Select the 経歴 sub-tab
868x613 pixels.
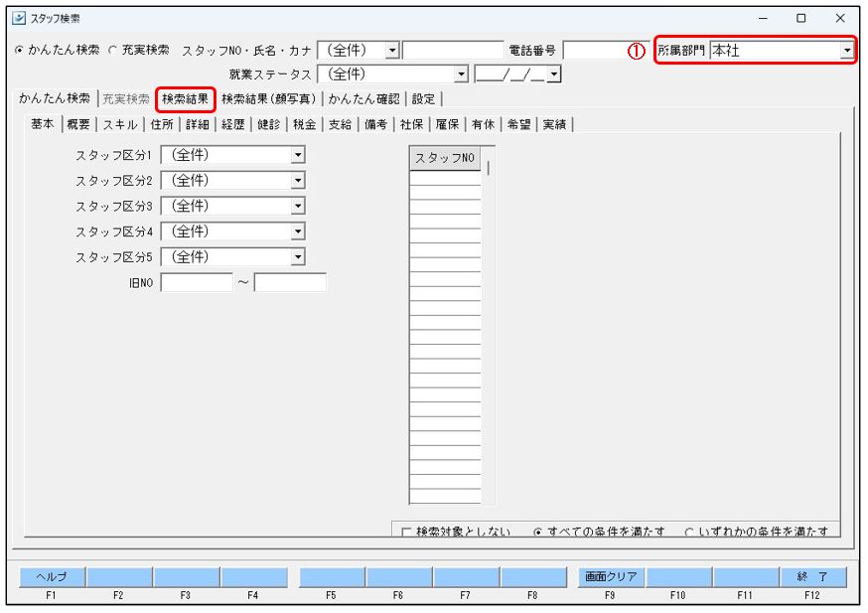233,124
